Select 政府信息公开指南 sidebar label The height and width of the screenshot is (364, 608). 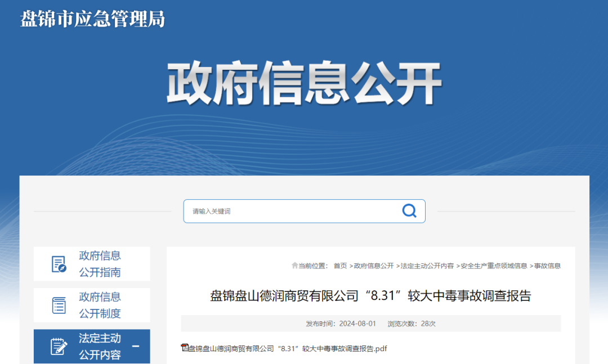coord(100,264)
